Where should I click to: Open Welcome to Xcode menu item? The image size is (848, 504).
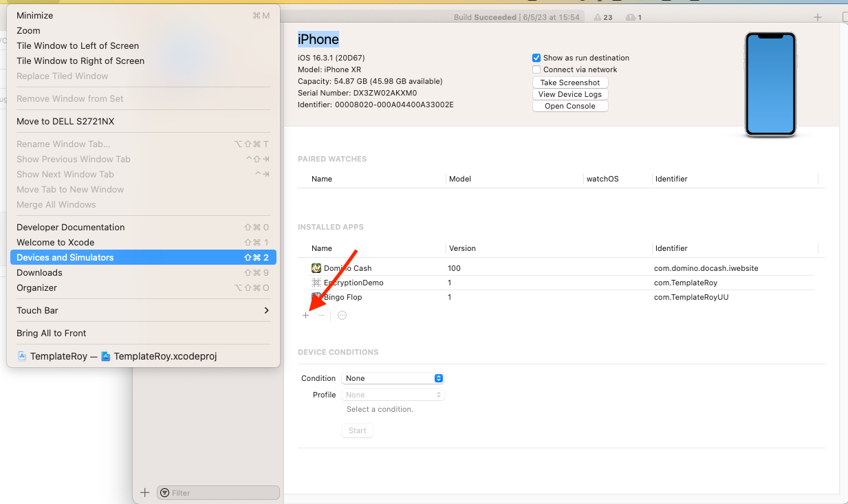click(x=143, y=242)
